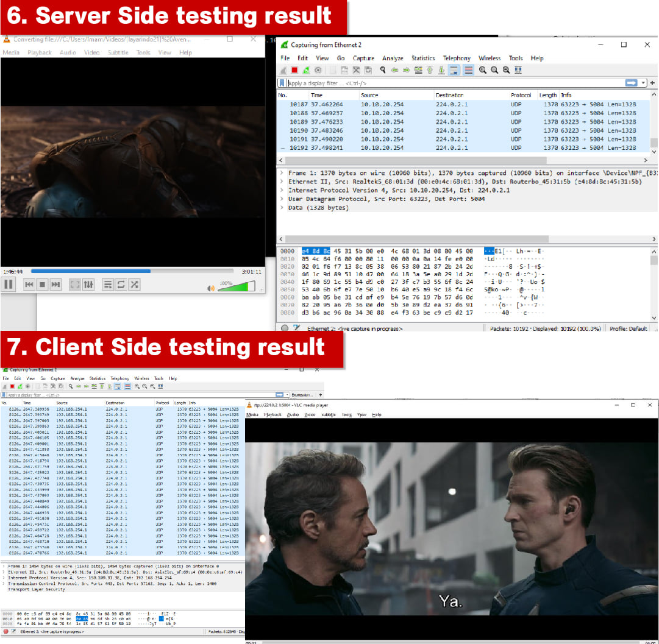Apply display filter arrow button, server-side Wireshark

pyautogui.click(x=631, y=83)
